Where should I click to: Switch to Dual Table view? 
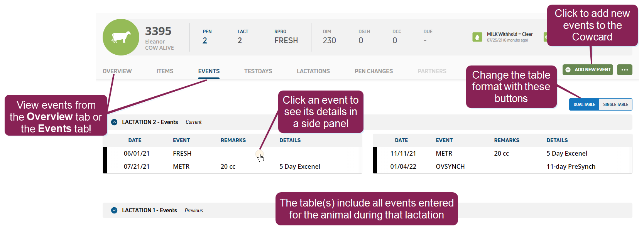click(584, 104)
